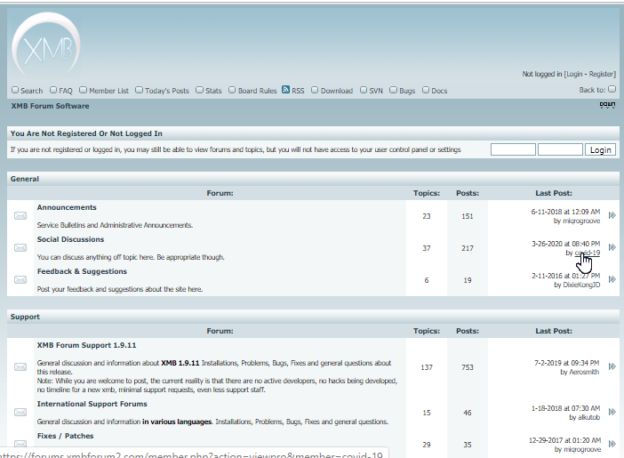624x458 pixels.
Task: Open last post dated 12-29-2017 at 01:20 AM
Action: click(x=565, y=440)
